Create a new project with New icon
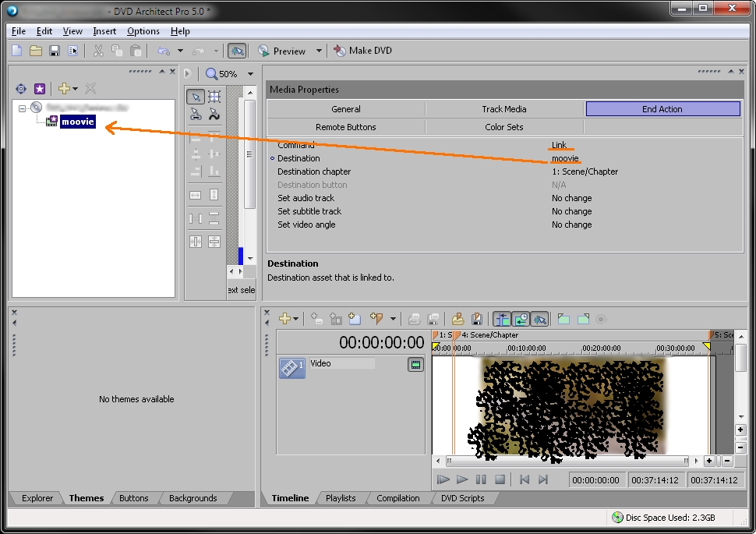Viewport: 756px width, 534px height. point(17,51)
